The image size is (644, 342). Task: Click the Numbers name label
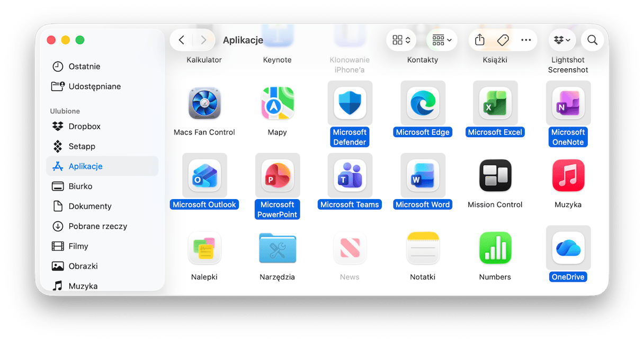click(495, 277)
